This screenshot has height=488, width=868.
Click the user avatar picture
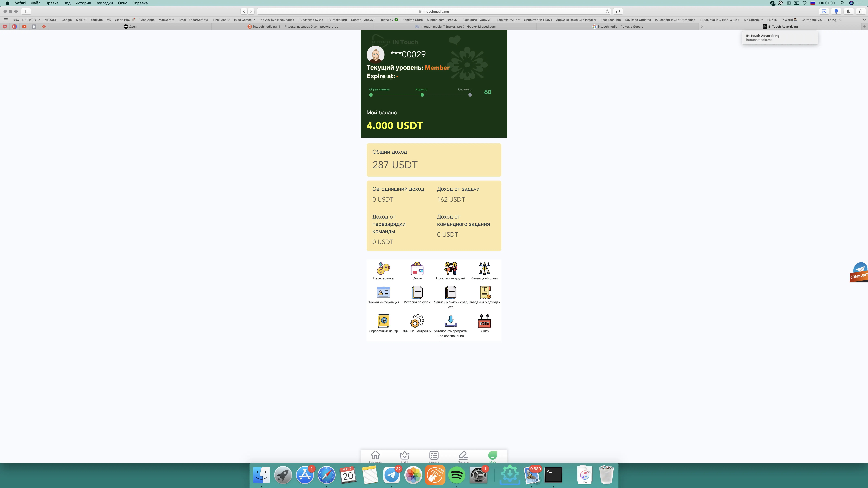coord(375,54)
